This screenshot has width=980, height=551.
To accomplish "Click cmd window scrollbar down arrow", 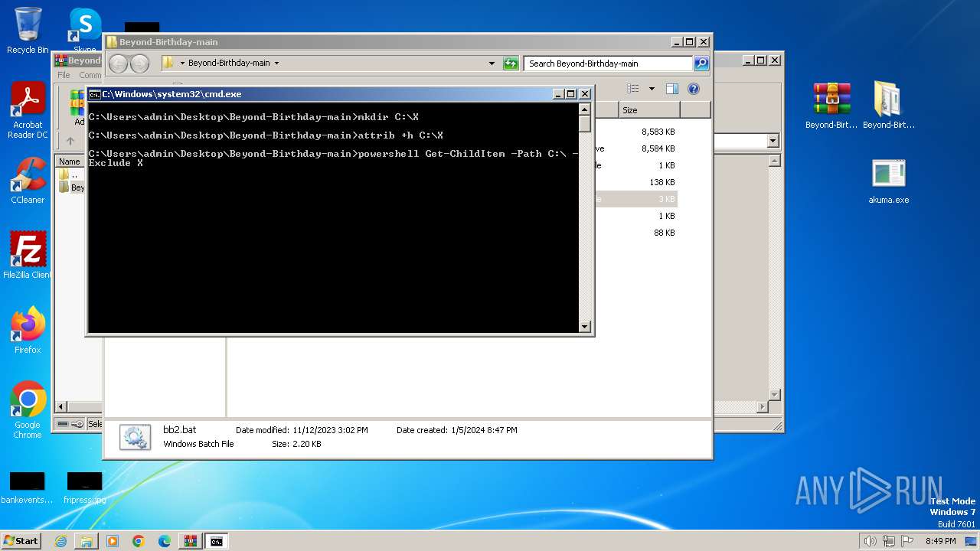I will tap(585, 327).
